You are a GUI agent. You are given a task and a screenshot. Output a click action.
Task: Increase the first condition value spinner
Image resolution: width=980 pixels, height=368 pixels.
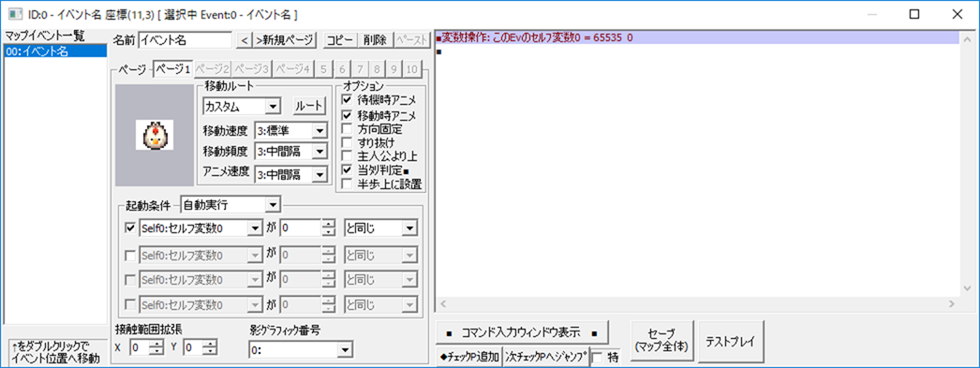[329, 225]
